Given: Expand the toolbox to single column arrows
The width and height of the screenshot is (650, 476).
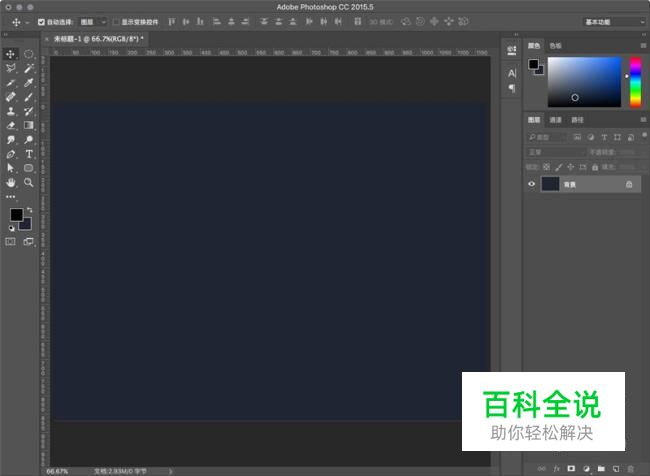Looking at the screenshot, I should point(6,34).
